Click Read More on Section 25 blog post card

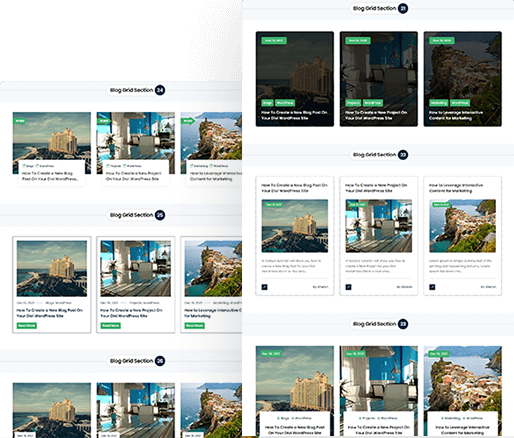[x=27, y=326]
